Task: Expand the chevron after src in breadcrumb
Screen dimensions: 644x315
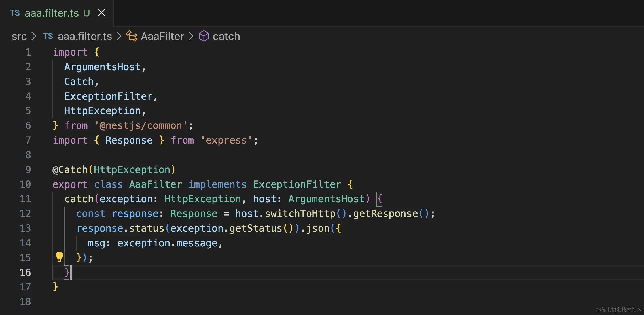Action: 34,36
